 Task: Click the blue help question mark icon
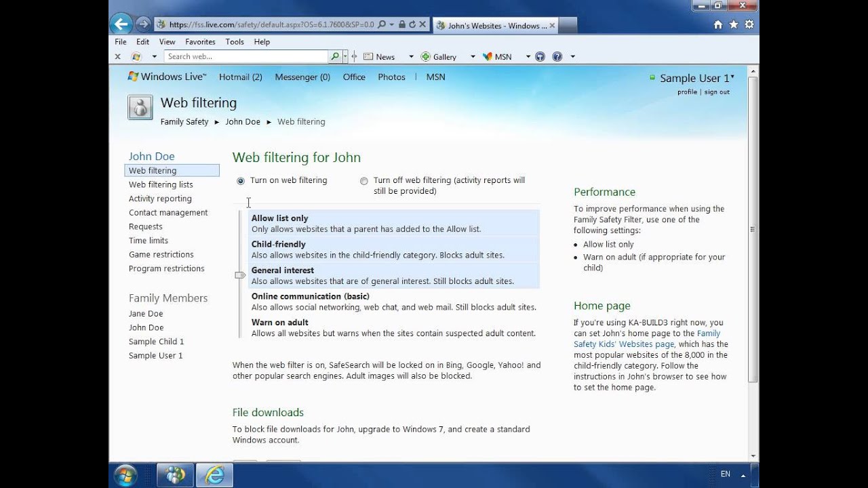[557, 57]
